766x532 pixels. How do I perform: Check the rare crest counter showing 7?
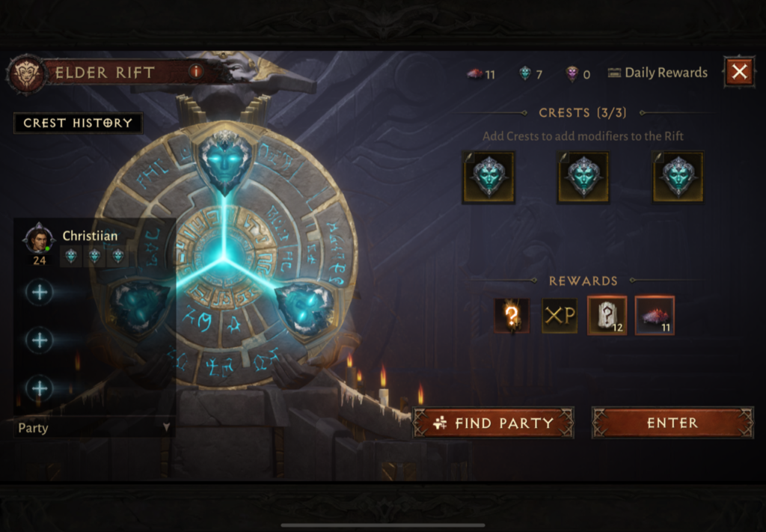tap(530, 74)
